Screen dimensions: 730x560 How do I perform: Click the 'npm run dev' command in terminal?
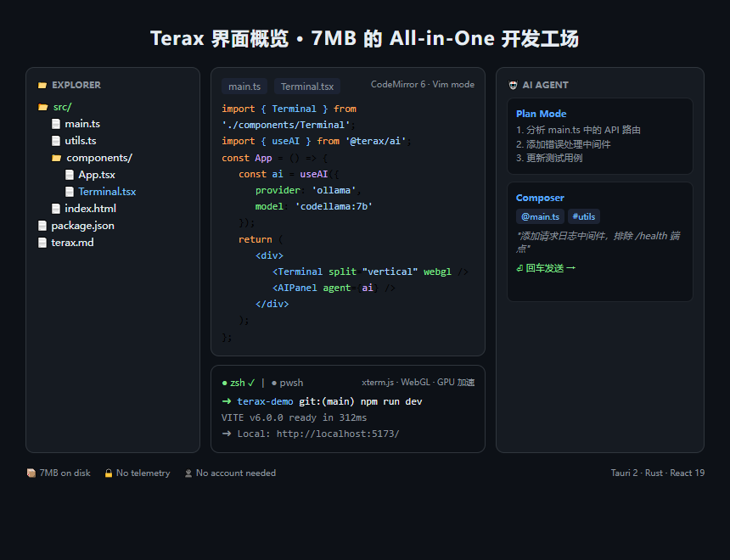391,401
